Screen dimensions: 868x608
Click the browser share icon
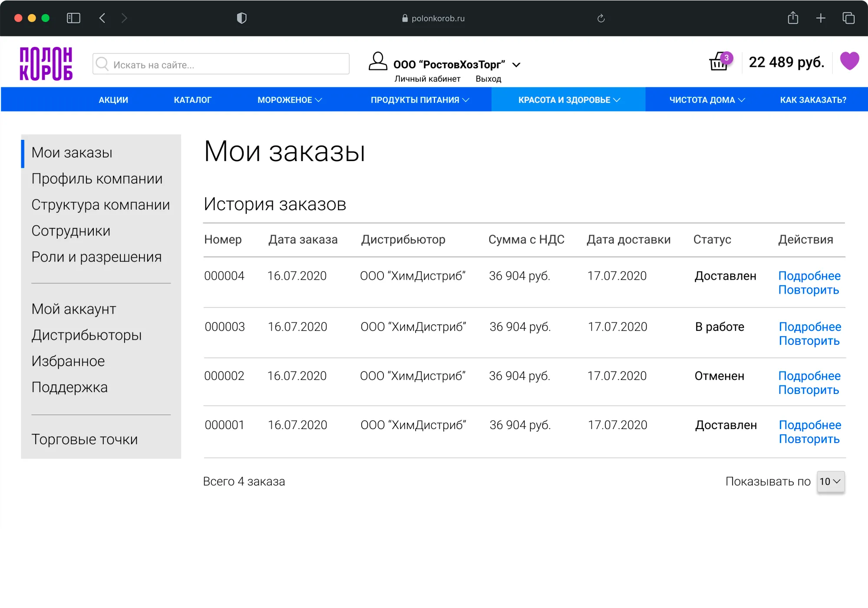coord(792,18)
